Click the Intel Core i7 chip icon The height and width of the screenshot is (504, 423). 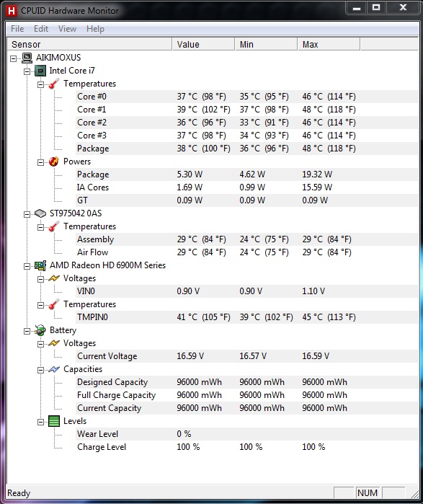click(40, 71)
